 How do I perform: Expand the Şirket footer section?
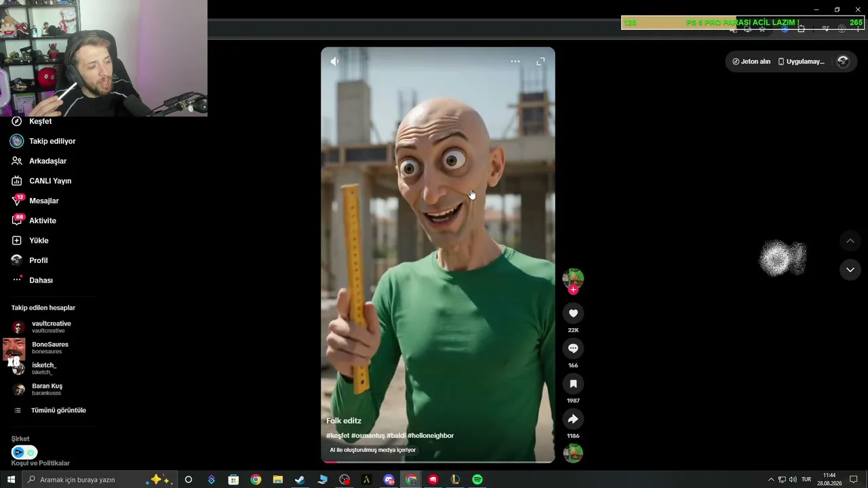(x=20, y=439)
